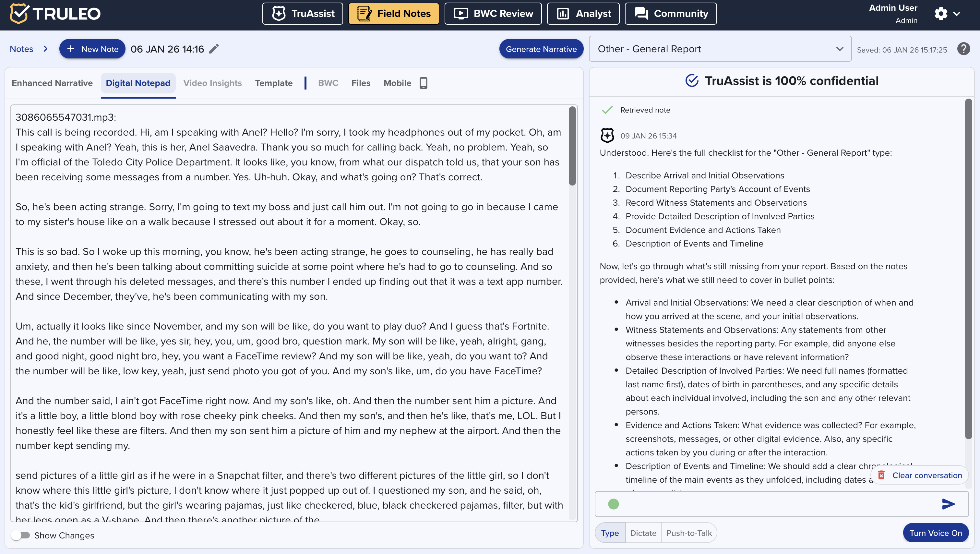The height and width of the screenshot is (554, 980).
Task: Expand the chevron next to settings gear
Action: (957, 14)
